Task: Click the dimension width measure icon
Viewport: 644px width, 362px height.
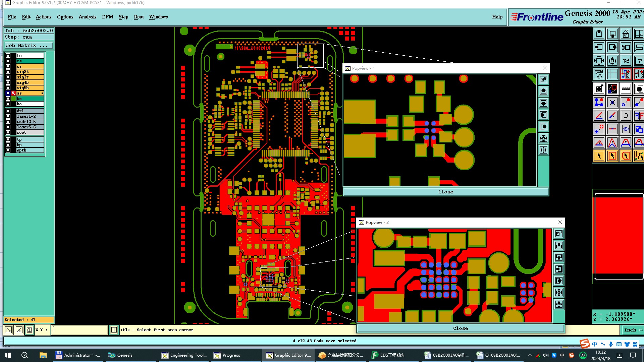Action: [x=626, y=129]
